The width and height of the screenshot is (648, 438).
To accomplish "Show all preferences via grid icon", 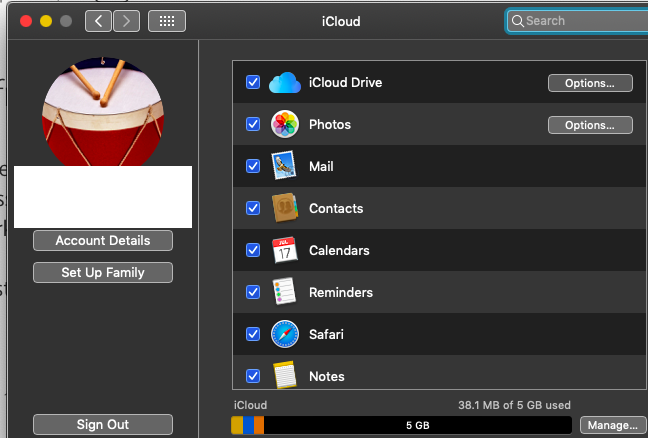I will tap(167, 21).
